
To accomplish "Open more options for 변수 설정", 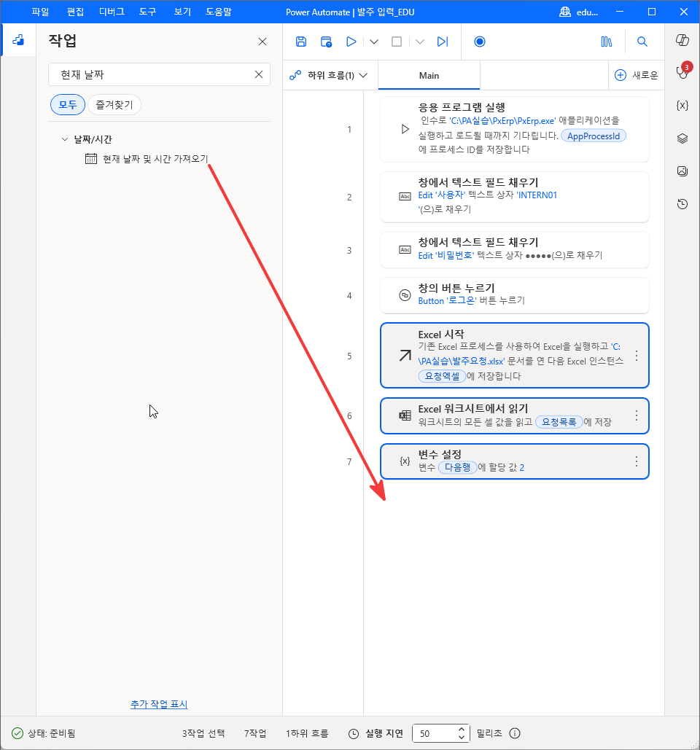I will [637, 461].
